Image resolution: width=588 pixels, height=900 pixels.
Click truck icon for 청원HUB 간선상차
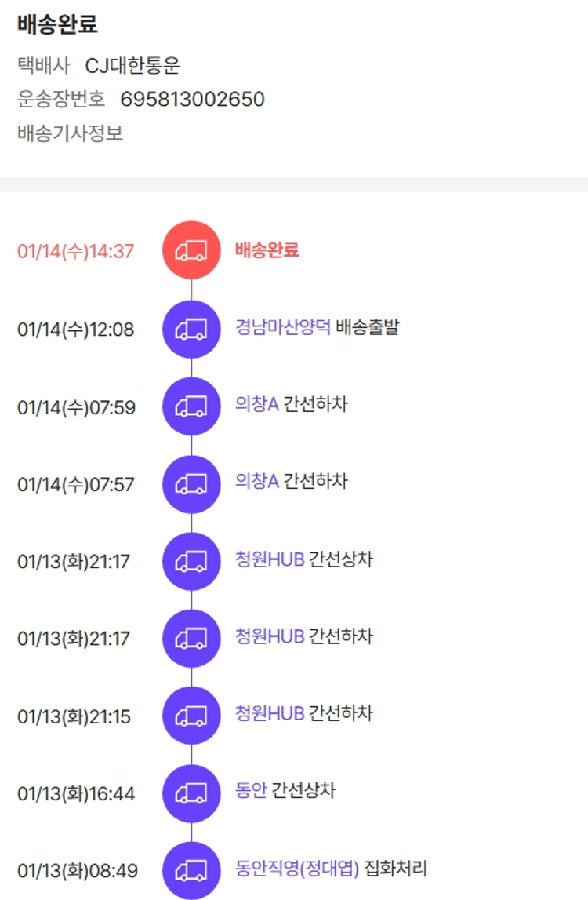tap(191, 561)
